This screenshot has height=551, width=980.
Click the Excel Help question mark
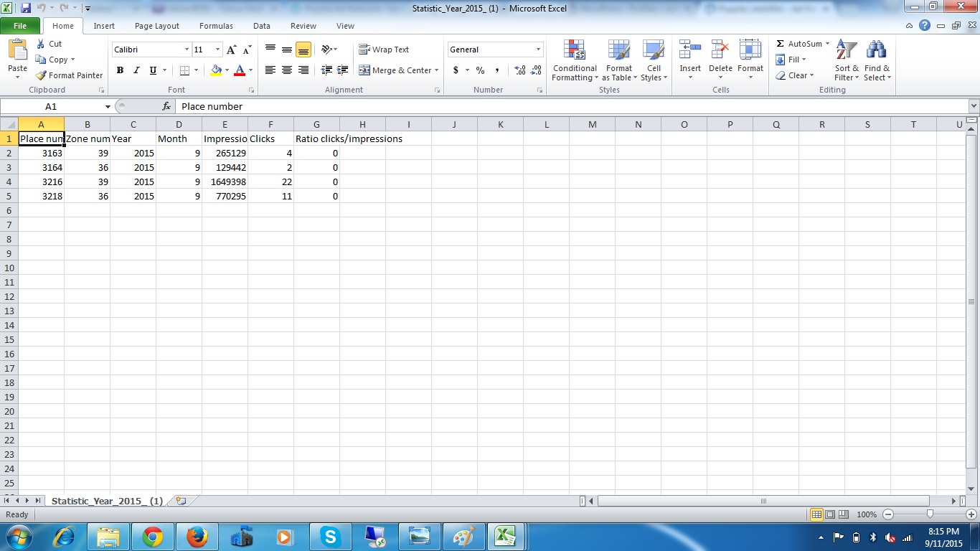[x=925, y=26]
